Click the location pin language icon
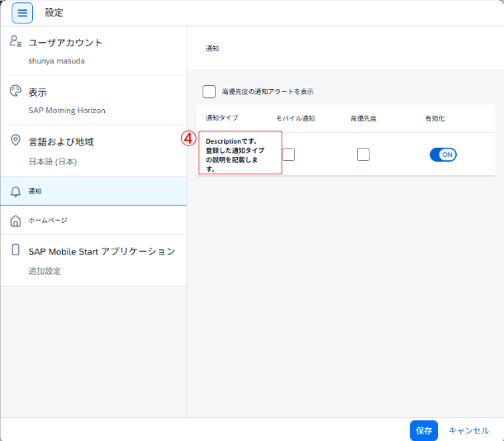504x441 pixels. click(x=15, y=141)
